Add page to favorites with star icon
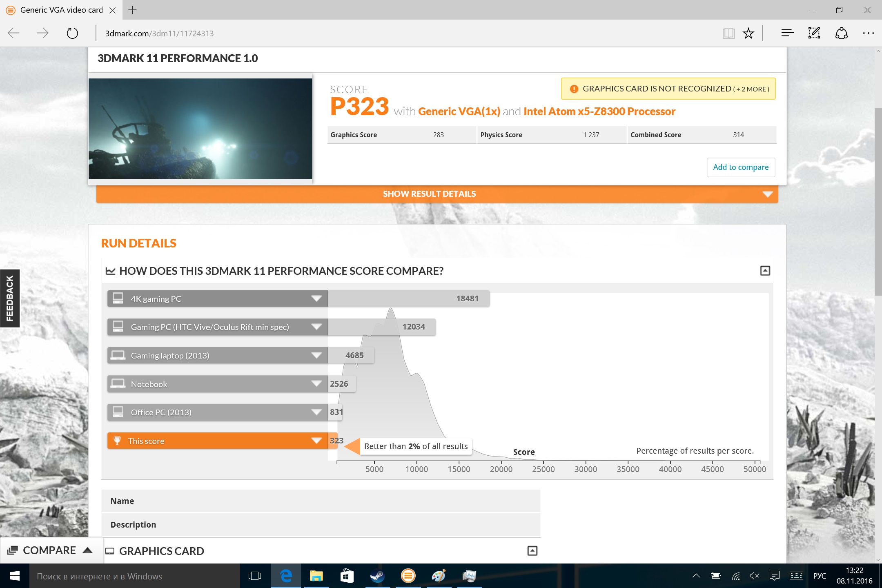This screenshot has height=588, width=882. tap(748, 33)
